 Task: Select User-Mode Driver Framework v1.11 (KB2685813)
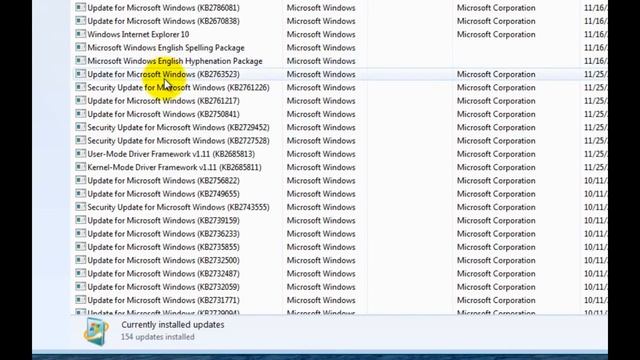[x=171, y=154]
